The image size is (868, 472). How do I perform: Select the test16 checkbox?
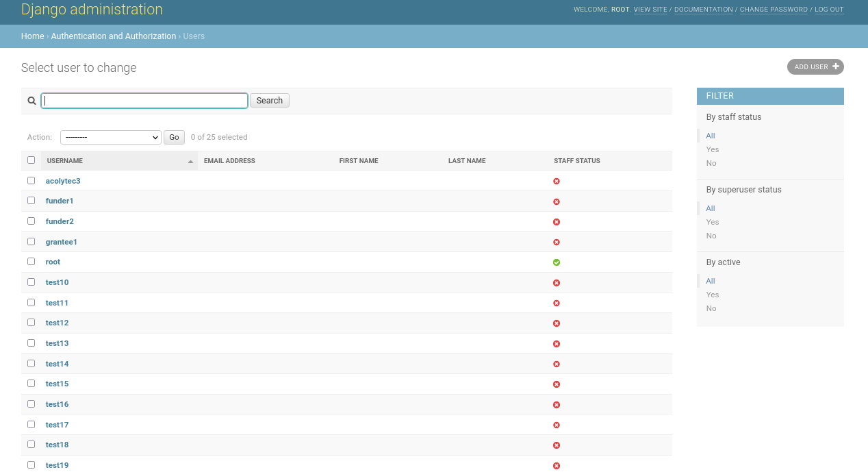(x=31, y=403)
